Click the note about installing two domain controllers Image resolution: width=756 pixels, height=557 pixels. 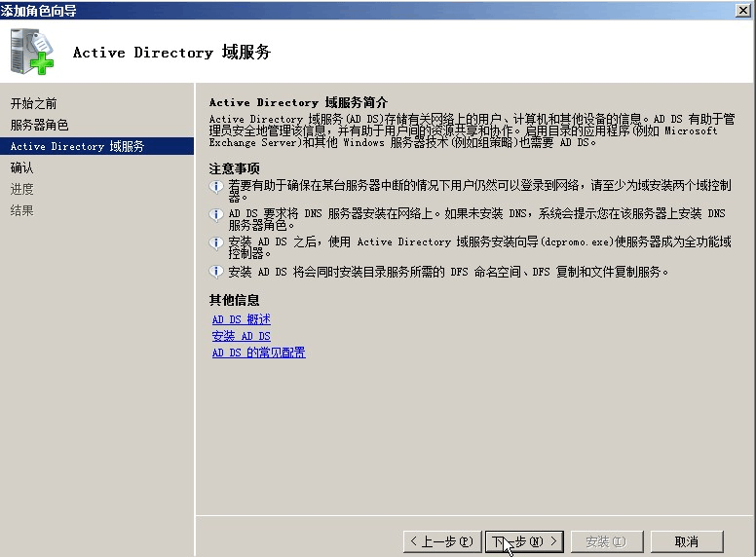pos(479,191)
